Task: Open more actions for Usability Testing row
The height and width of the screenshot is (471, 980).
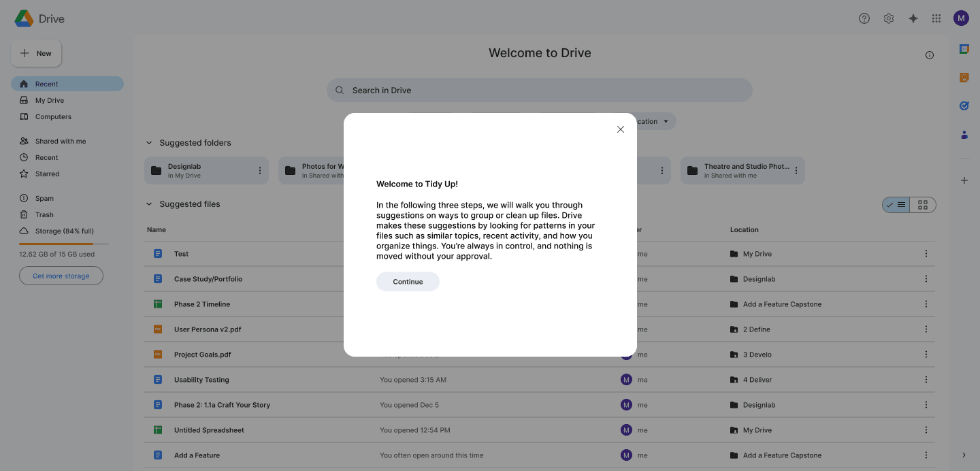Action: pos(926,380)
